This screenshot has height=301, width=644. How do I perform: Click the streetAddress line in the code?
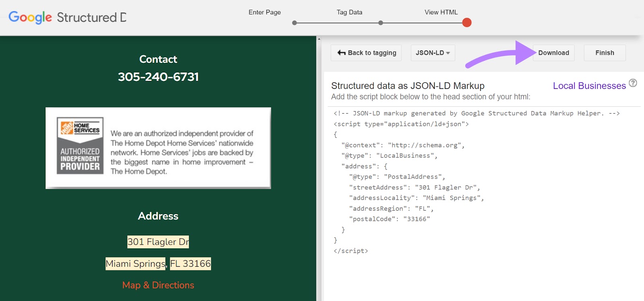click(415, 188)
